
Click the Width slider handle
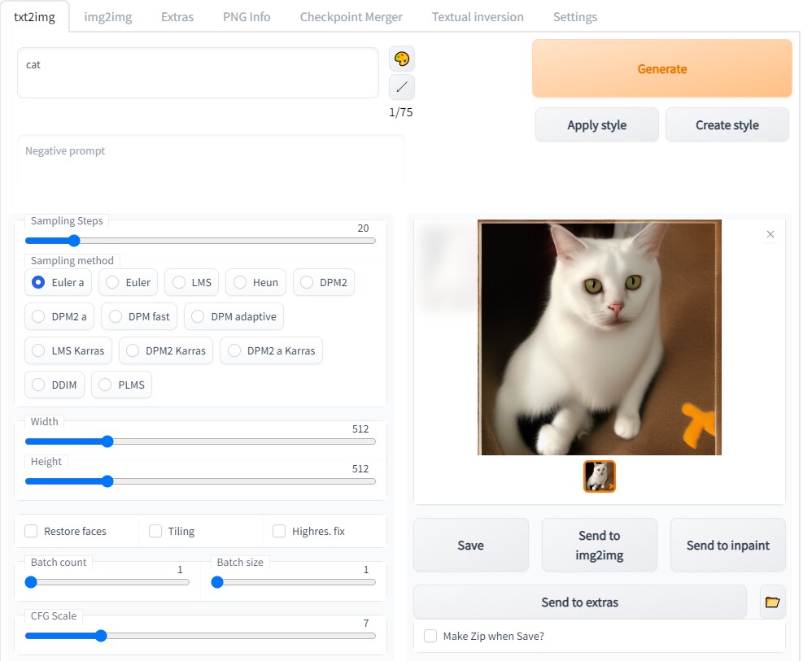107,441
